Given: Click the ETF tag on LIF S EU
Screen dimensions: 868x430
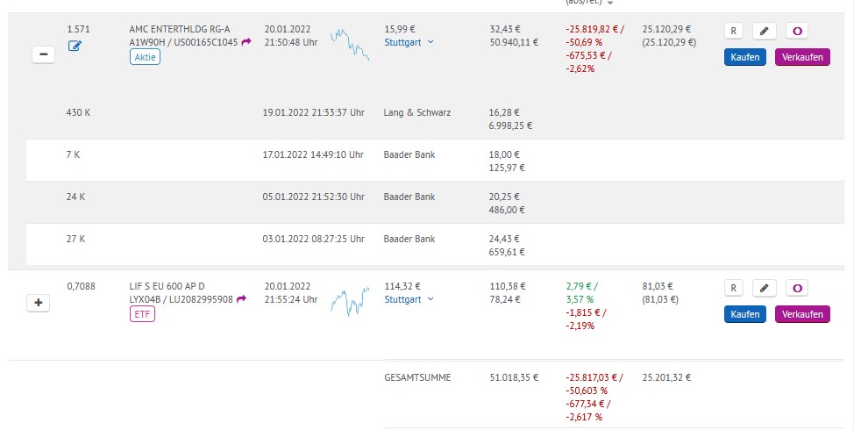Looking at the screenshot, I should coord(142,314).
